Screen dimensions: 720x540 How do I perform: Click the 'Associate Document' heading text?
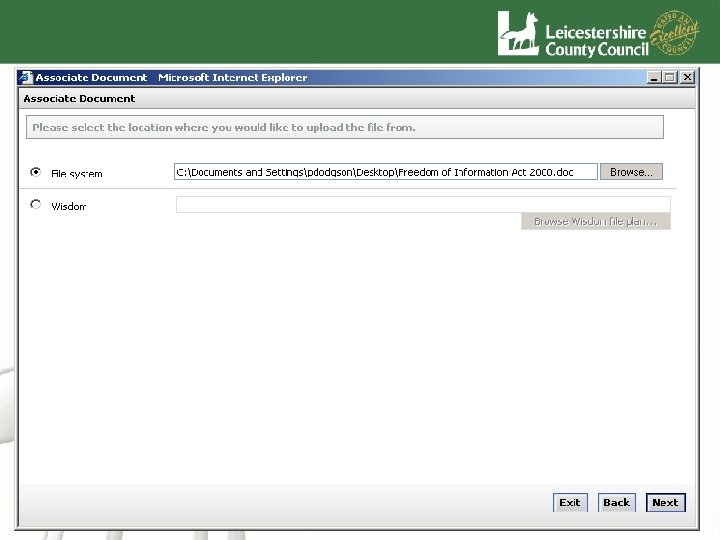[79, 99]
